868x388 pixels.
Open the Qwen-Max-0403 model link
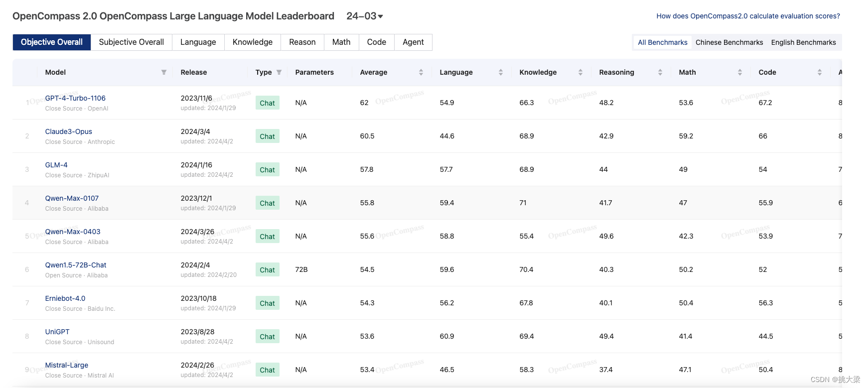tap(73, 232)
